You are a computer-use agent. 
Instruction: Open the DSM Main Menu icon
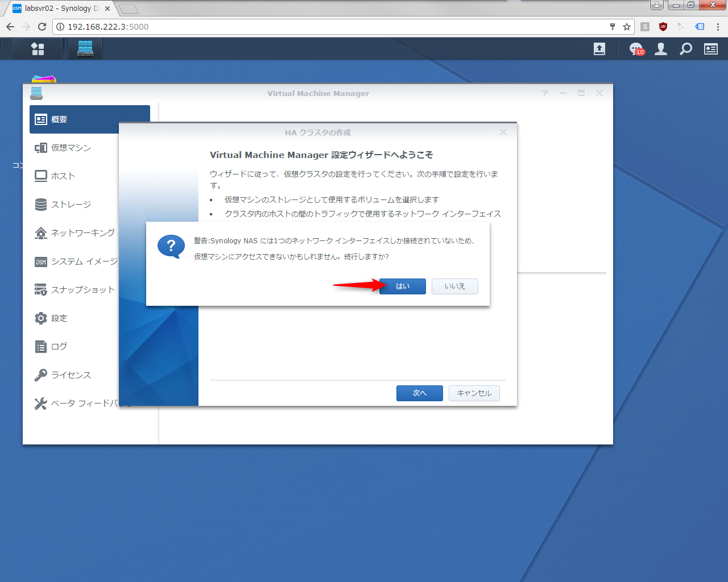click(x=38, y=49)
